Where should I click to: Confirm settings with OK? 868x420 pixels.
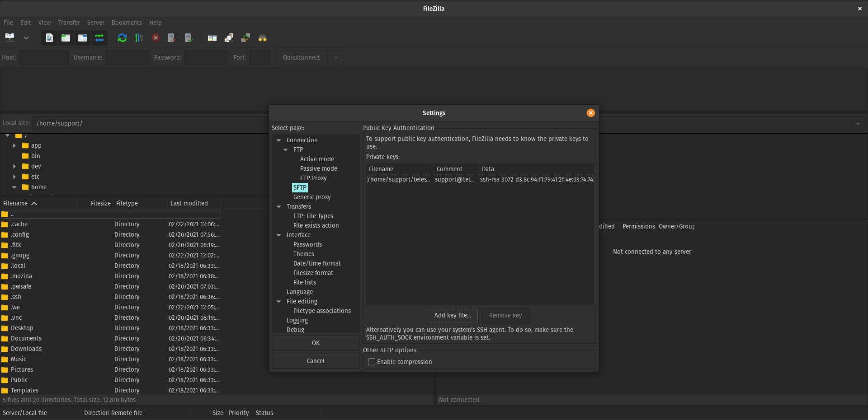click(x=316, y=343)
